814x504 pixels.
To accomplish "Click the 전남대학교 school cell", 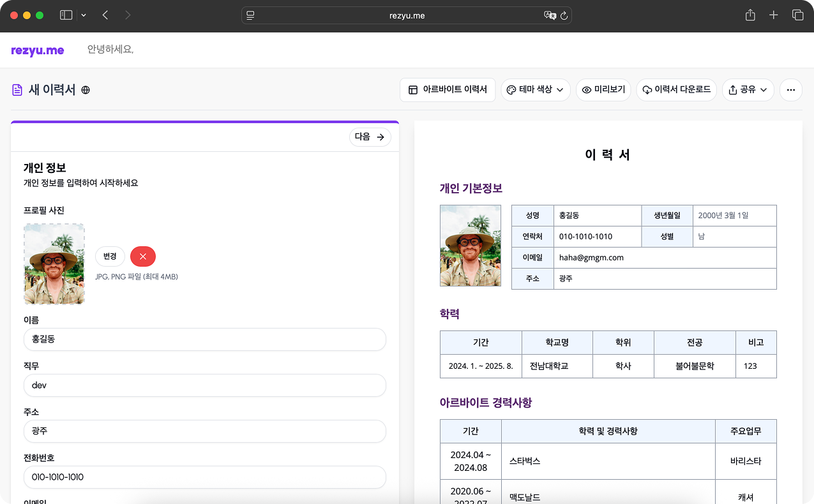I will tap(557, 366).
